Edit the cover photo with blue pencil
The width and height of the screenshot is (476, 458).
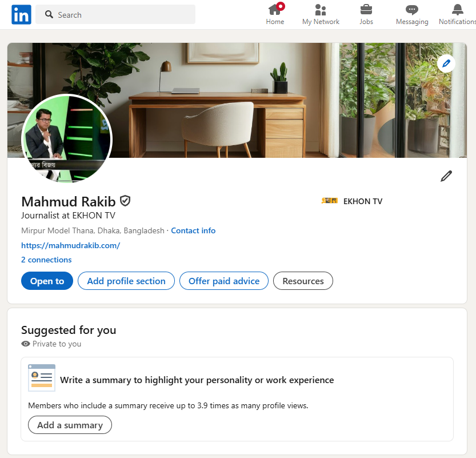446,63
